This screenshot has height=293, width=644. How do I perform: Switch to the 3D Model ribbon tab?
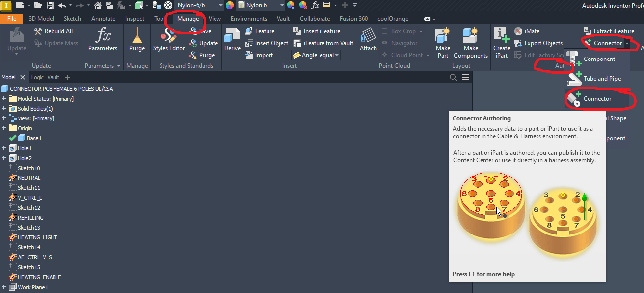41,19
